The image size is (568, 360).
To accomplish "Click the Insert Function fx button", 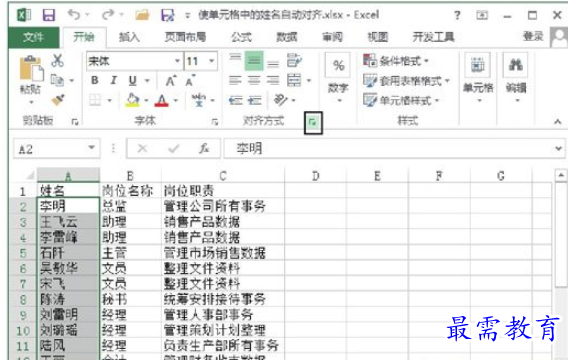I will pyautogui.click(x=204, y=148).
